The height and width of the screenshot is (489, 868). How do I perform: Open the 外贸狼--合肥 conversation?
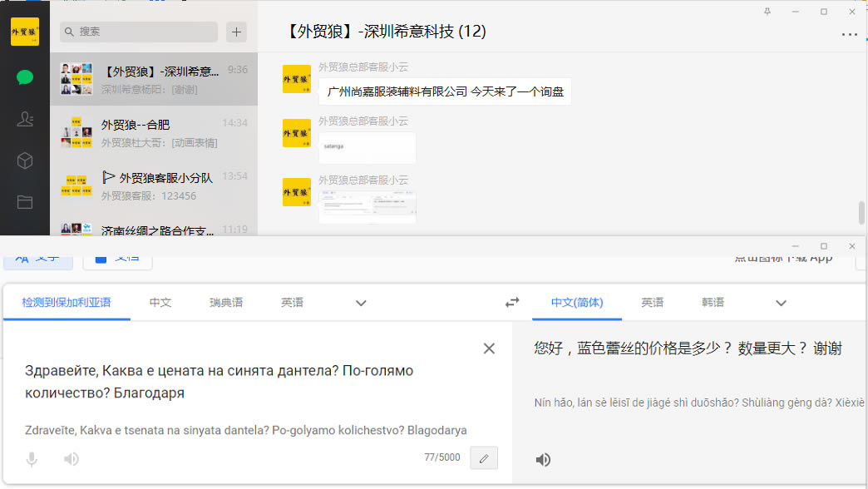(x=154, y=132)
